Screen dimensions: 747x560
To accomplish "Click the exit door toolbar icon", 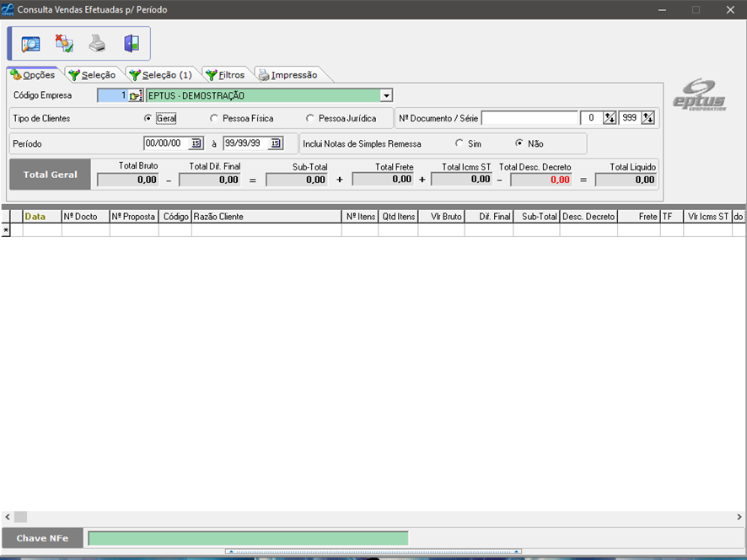I will click(x=131, y=44).
